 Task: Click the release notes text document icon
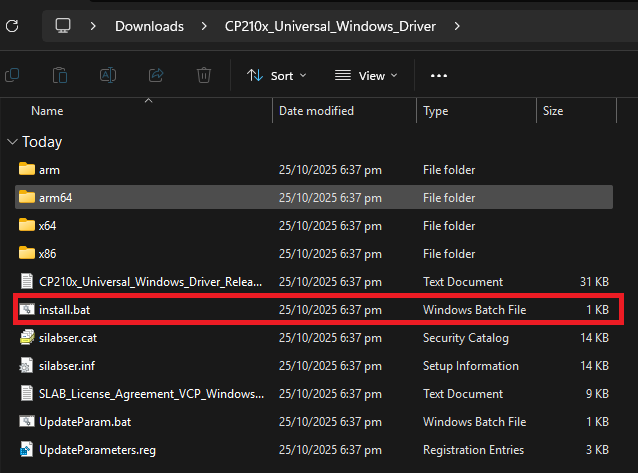click(x=27, y=281)
